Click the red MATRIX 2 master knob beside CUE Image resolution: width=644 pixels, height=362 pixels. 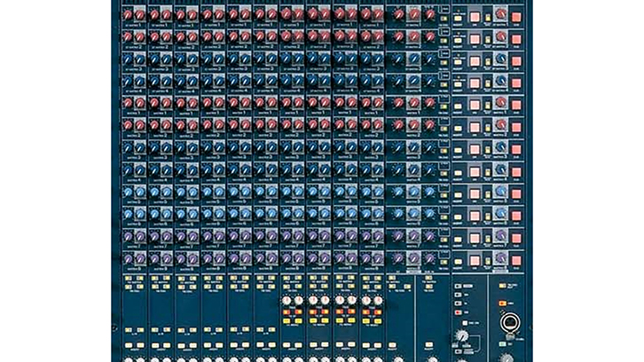[x=500, y=124]
